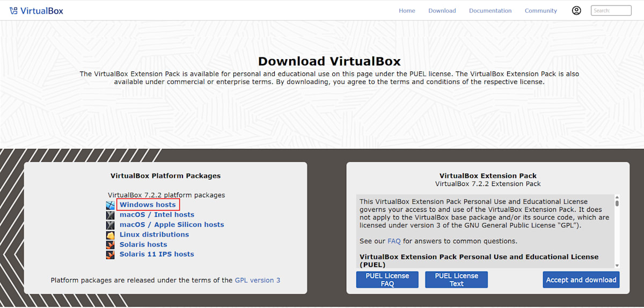Click the license text scrollbar down arrow
Image resolution: width=644 pixels, height=308 pixels.
coord(617,266)
